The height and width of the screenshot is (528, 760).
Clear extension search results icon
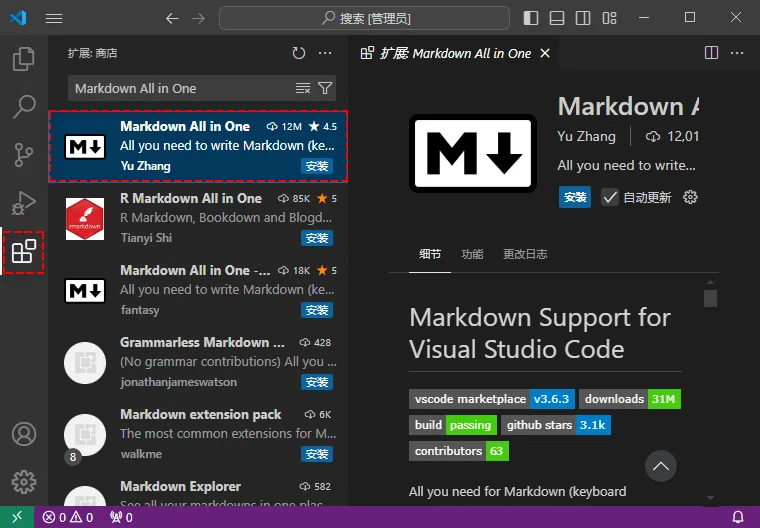tap(303, 88)
